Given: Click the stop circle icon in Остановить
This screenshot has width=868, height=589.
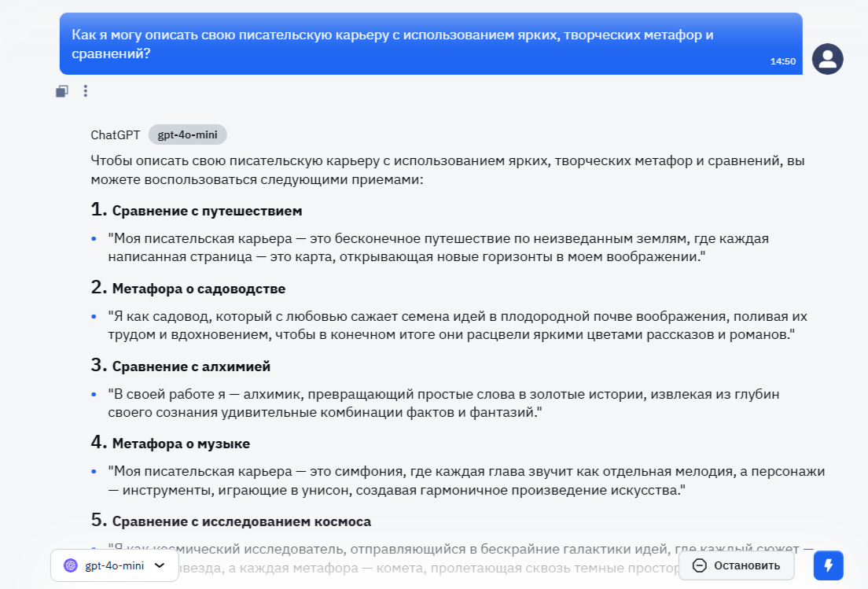Looking at the screenshot, I should 699,565.
